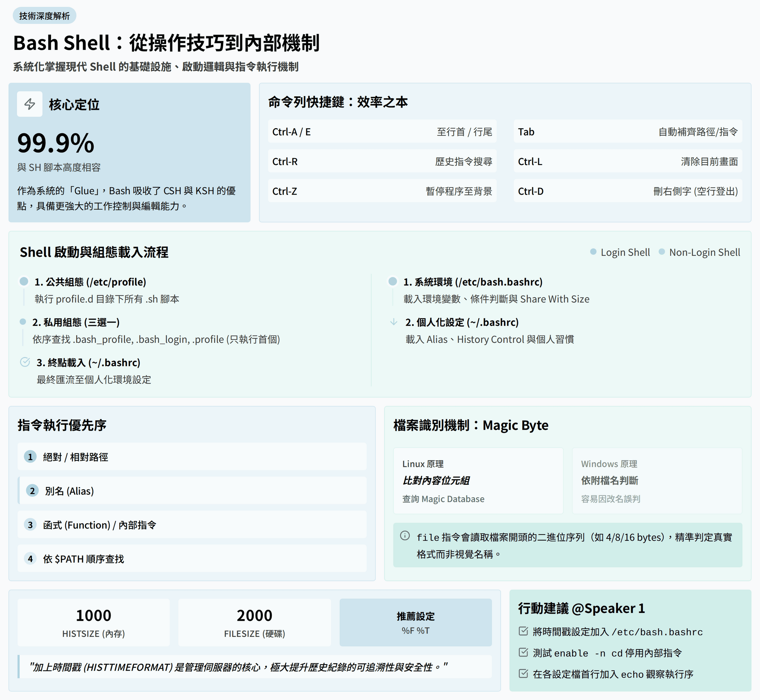Click circled check icon beside 終點載入
The image size is (760, 700).
[x=25, y=362]
